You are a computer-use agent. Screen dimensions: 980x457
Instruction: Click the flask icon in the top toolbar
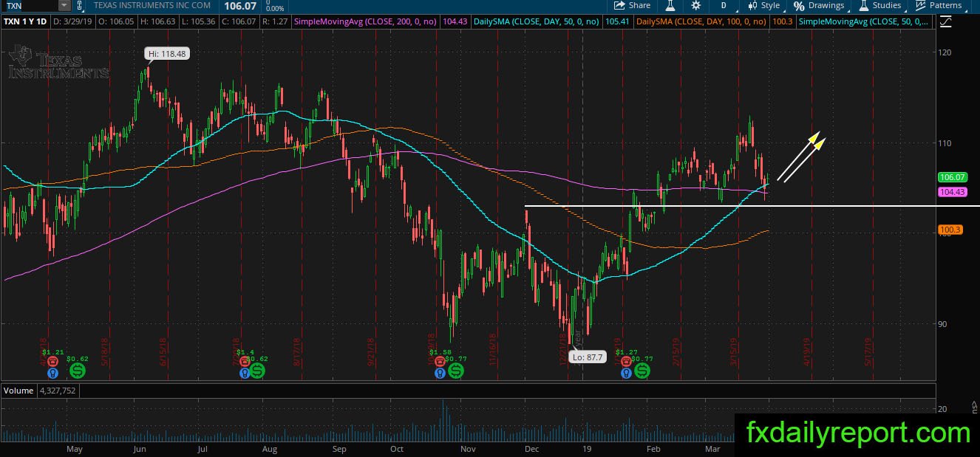coord(670,5)
